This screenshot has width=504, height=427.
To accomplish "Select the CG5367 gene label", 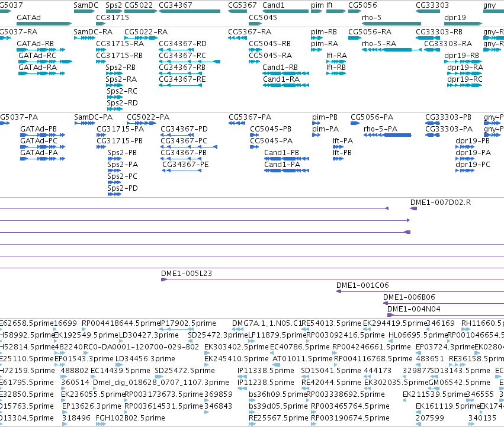I will tap(242, 5).
